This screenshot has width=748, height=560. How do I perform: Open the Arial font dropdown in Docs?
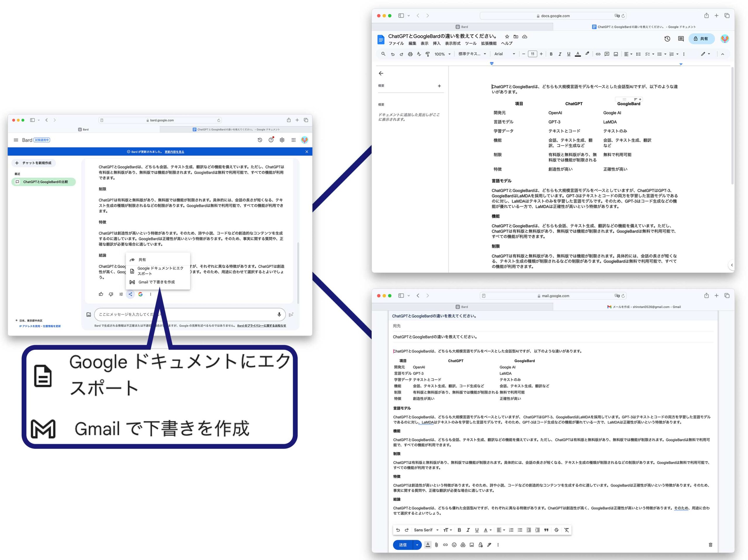[505, 54]
